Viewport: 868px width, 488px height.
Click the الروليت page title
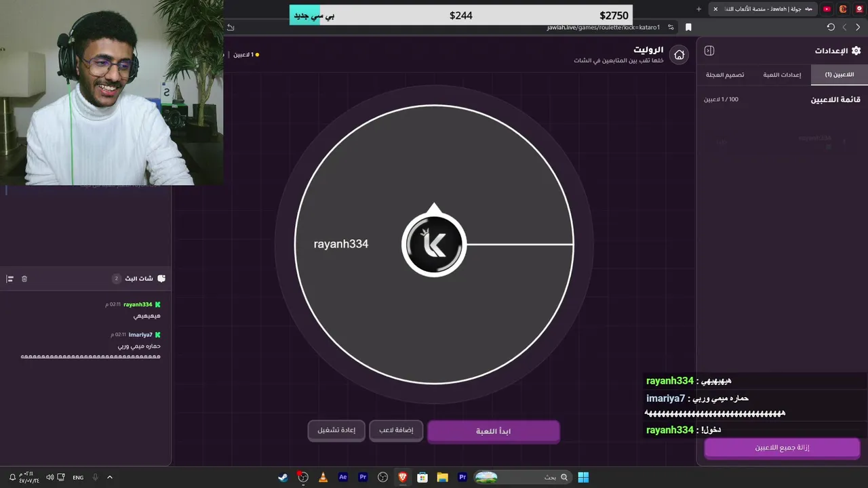click(648, 50)
